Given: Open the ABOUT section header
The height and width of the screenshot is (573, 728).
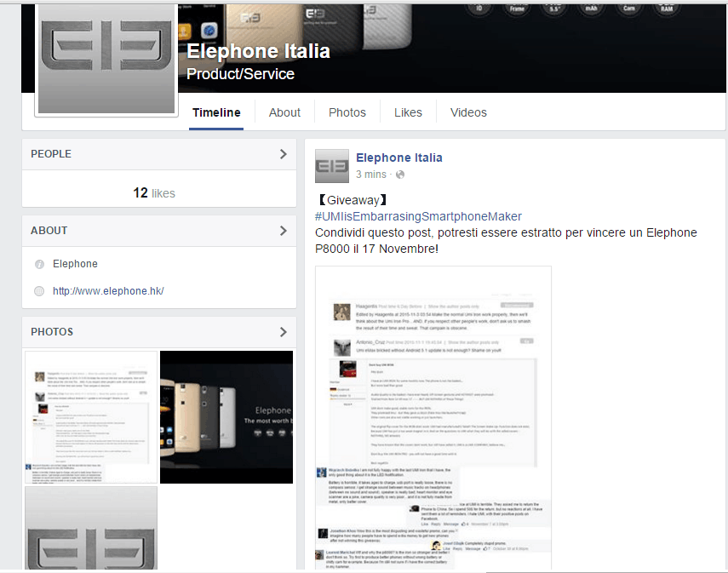Looking at the screenshot, I should pos(158,231).
